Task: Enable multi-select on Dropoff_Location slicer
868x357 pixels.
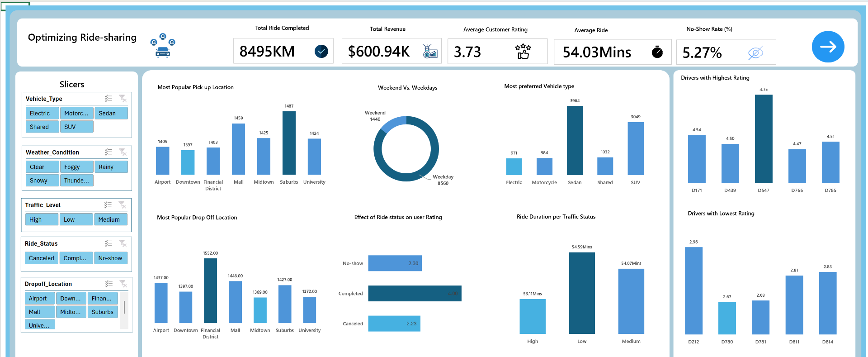Action: tap(109, 284)
